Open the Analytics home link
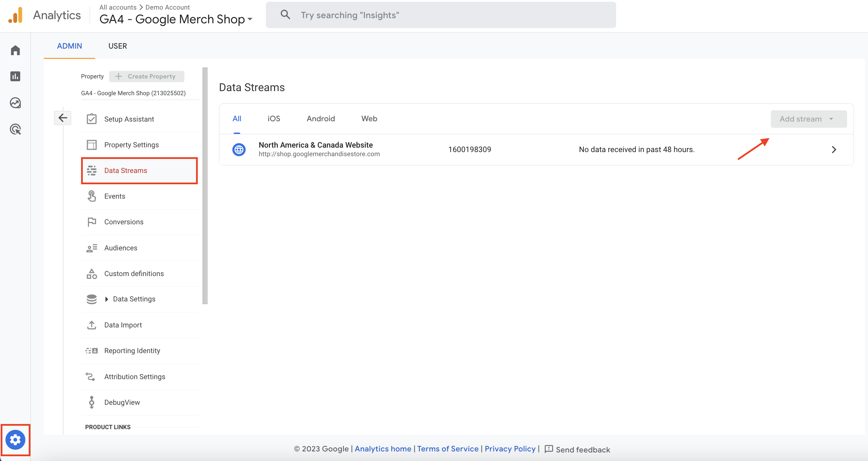 (x=383, y=449)
